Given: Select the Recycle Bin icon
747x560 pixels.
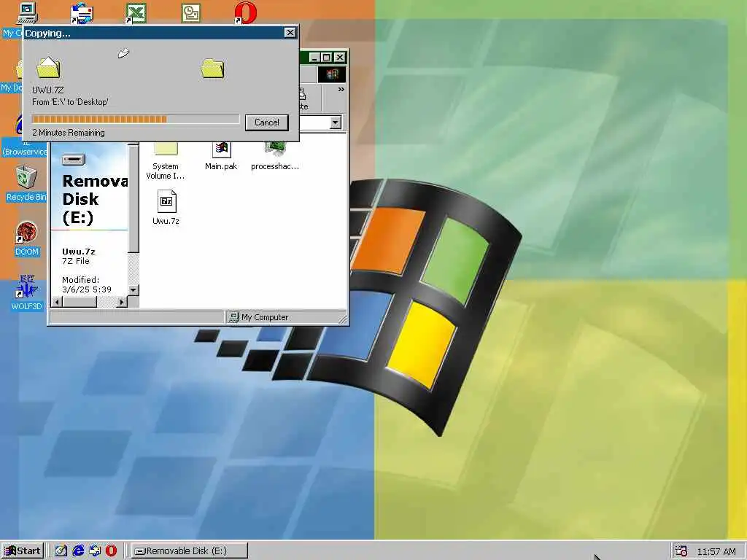Looking at the screenshot, I should pos(26,178).
